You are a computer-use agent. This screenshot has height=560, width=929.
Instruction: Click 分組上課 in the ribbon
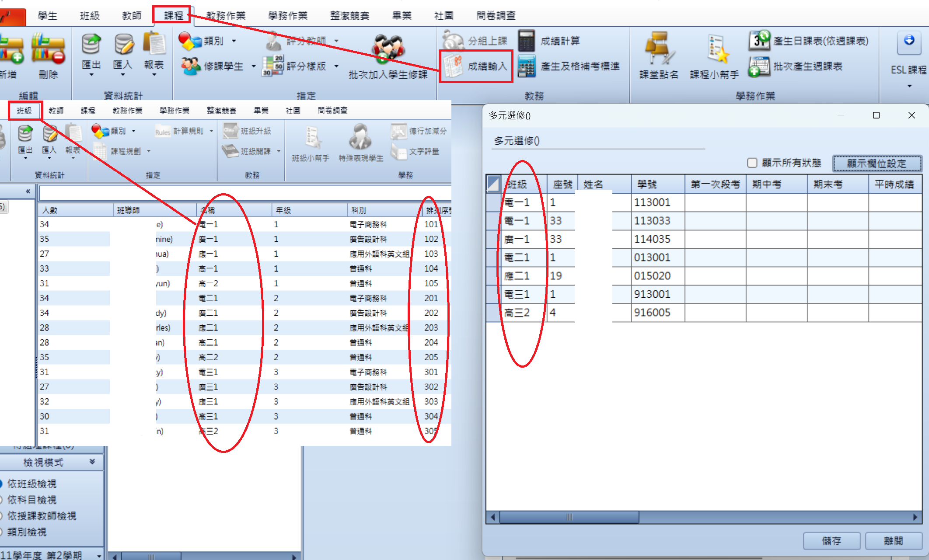pos(475,41)
